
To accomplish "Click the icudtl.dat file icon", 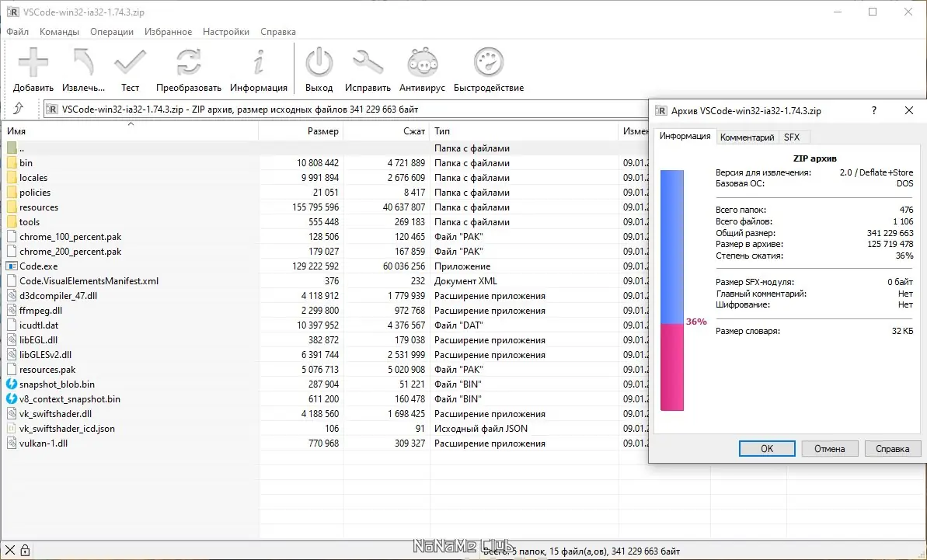I will 12,325.
